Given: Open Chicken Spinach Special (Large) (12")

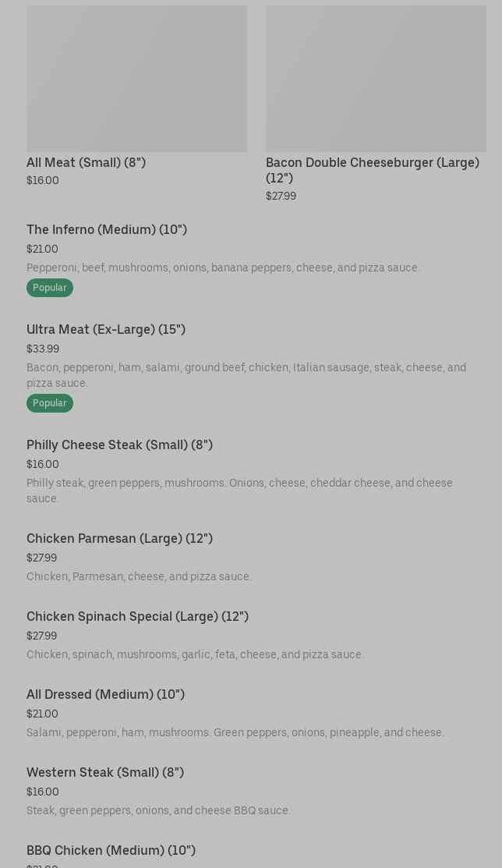Looking at the screenshot, I should (137, 616).
